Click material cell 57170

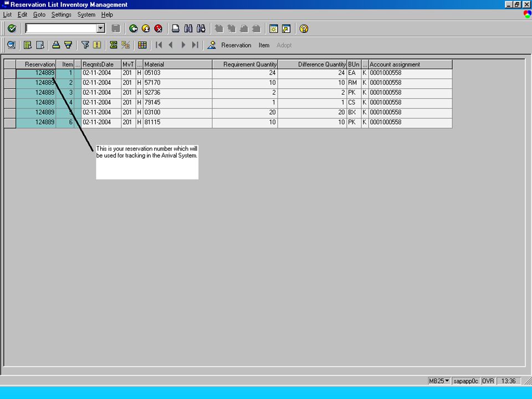click(178, 83)
